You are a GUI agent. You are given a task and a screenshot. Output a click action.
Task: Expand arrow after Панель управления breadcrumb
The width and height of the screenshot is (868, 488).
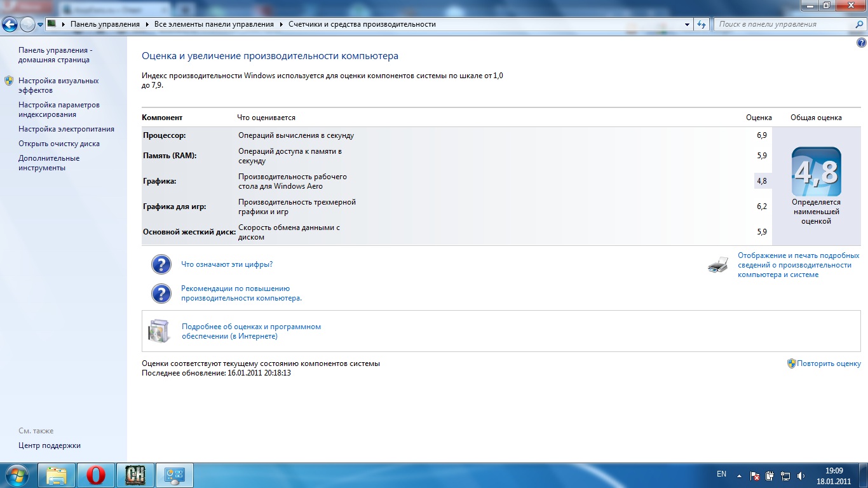[x=147, y=24]
